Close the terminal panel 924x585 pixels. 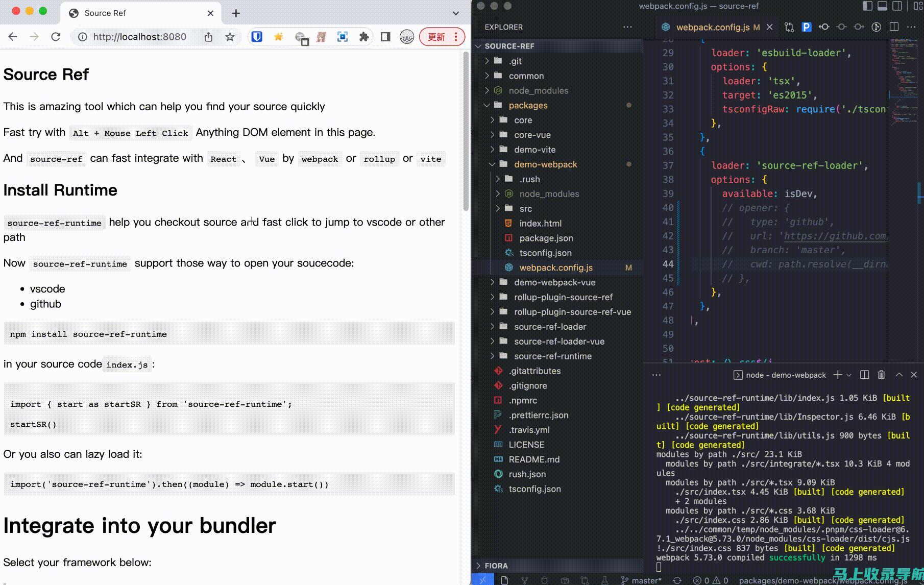tap(914, 375)
